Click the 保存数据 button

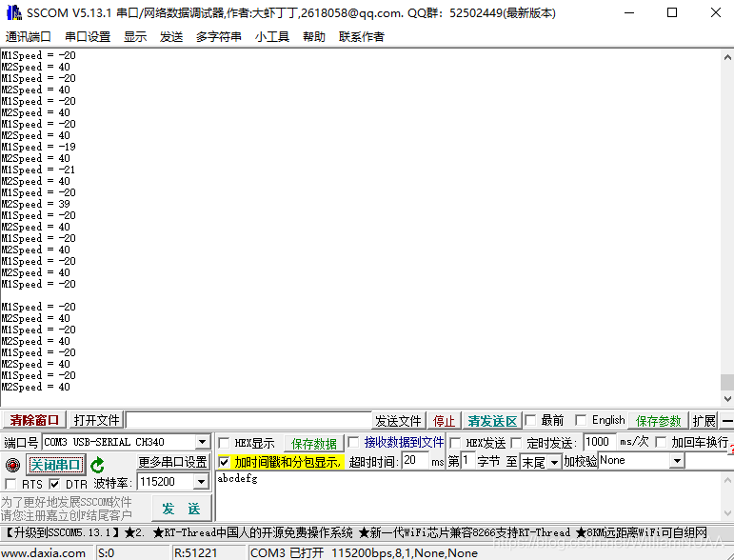tap(313, 444)
